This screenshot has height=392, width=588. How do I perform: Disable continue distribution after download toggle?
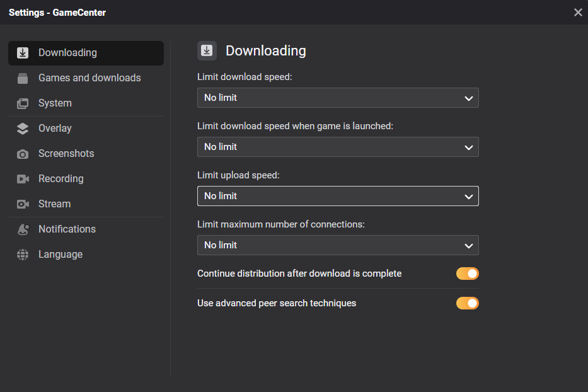(x=467, y=274)
